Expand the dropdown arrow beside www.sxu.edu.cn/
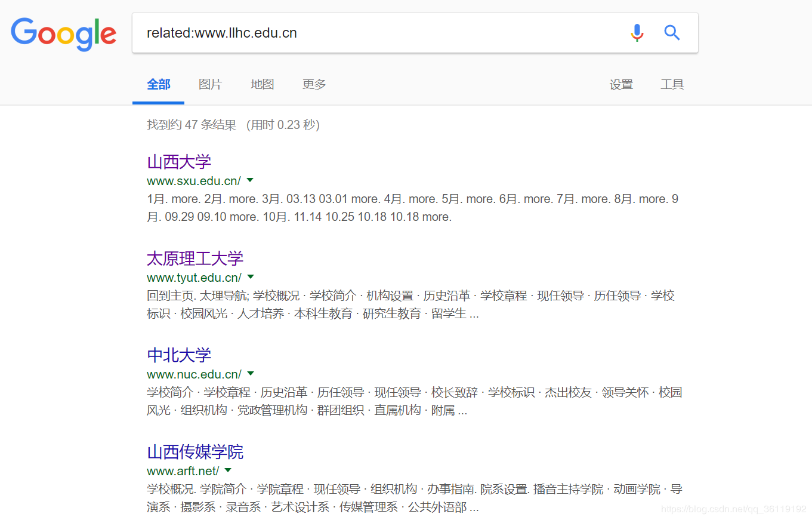 point(250,180)
